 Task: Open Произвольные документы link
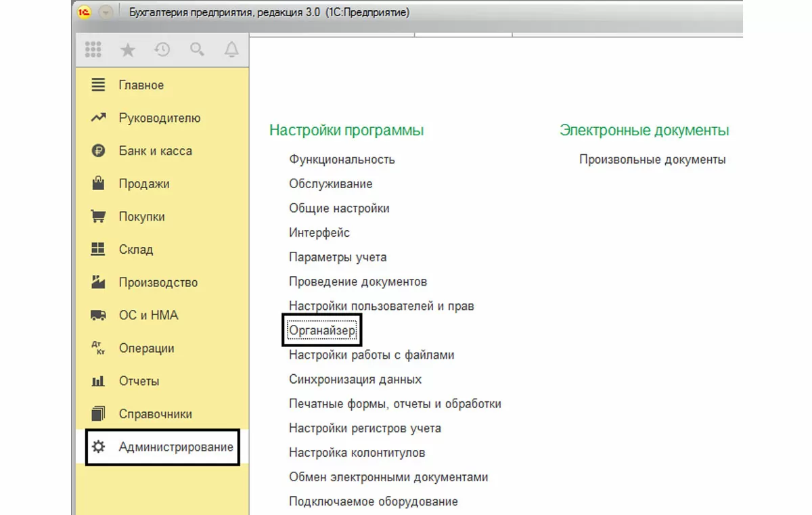tap(652, 160)
